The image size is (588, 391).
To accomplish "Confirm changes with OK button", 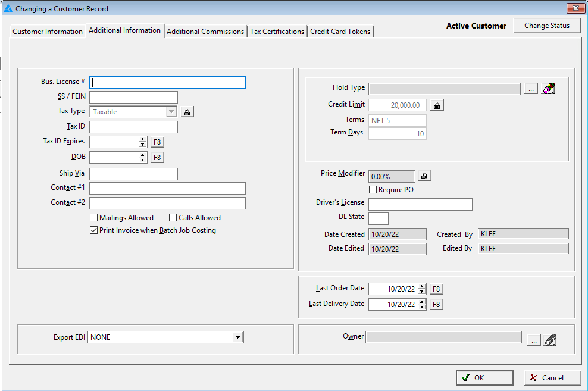I will click(x=484, y=377).
